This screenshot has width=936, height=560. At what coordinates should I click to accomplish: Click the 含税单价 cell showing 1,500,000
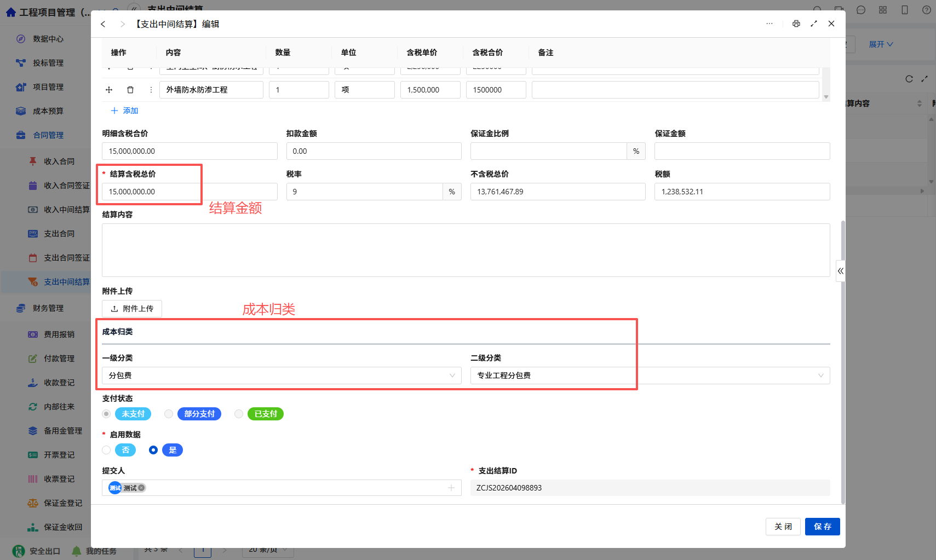tap(430, 90)
